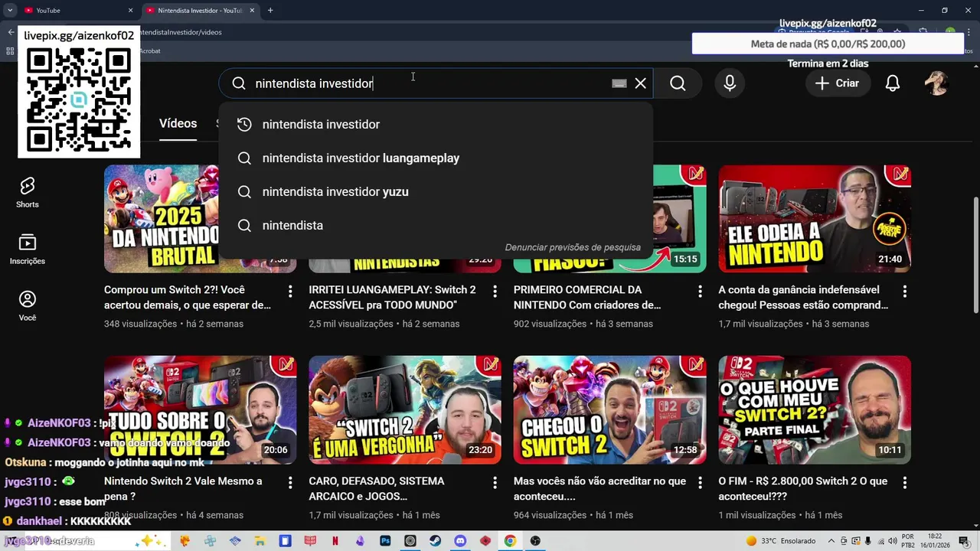
Task: Click the Criar button
Action: click(837, 83)
